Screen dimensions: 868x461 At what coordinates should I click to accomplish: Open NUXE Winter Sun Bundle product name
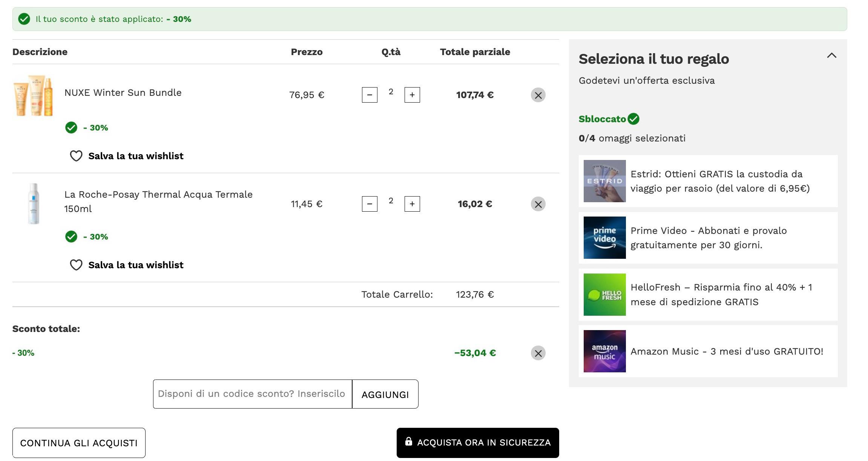click(x=123, y=93)
